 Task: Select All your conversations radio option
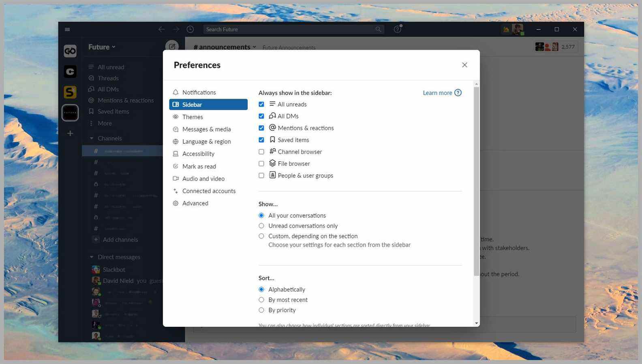click(x=261, y=216)
